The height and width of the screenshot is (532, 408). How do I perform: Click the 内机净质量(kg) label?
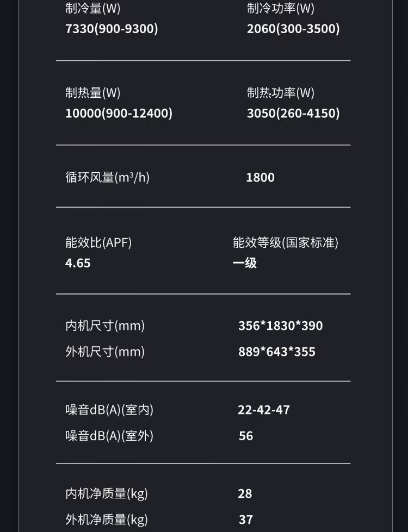107,493
